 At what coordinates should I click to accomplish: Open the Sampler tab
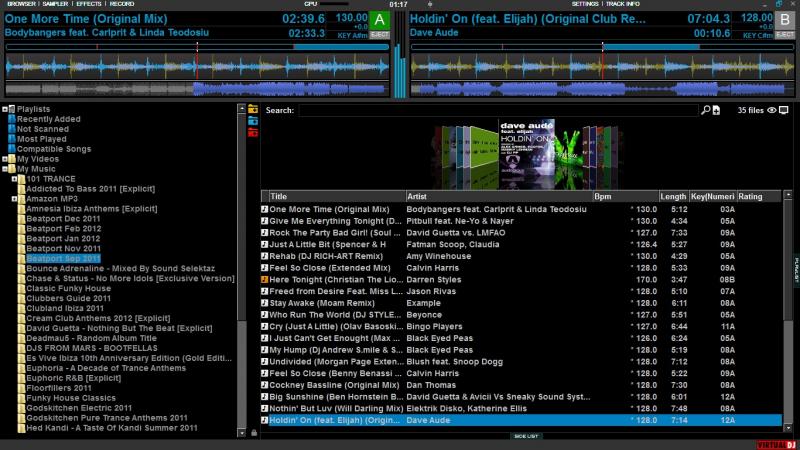[55, 4]
